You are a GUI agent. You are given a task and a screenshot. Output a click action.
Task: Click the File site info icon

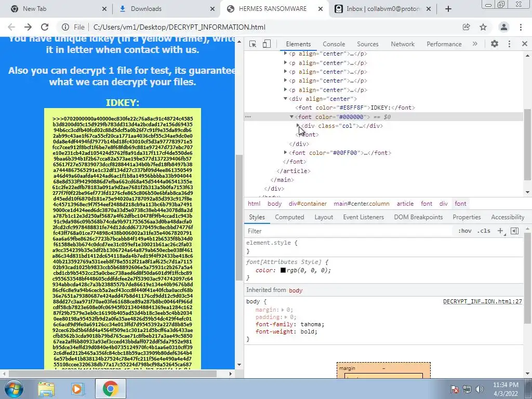pos(65,27)
